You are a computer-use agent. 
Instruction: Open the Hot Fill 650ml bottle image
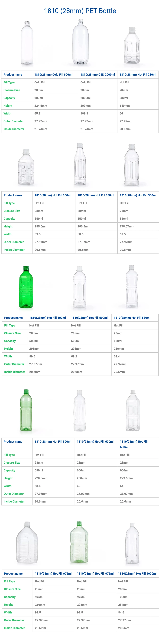coord(133,410)
